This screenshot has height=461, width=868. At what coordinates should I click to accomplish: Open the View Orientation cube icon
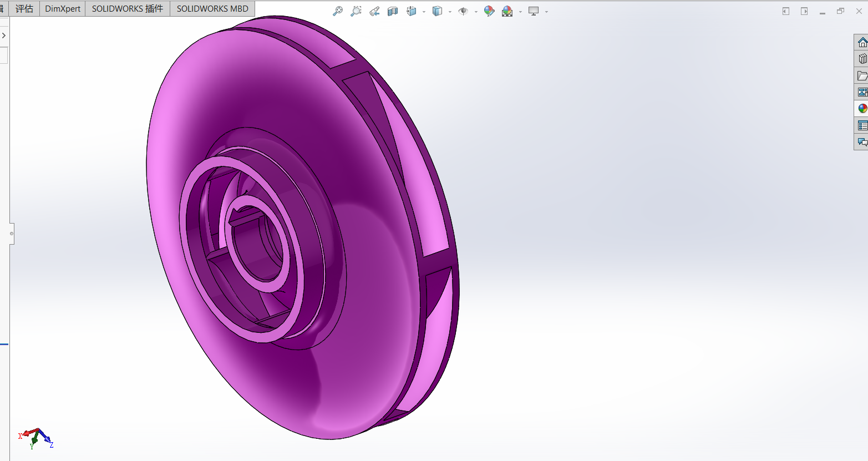pyautogui.click(x=412, y=11)
